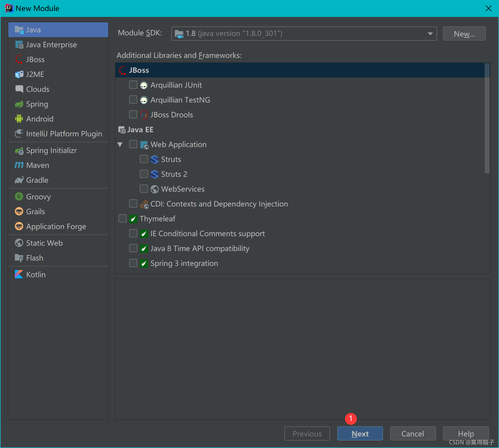Image resolution: width=499 pixels, height=448 pixels.
Task: Select the JBoss frameworks group header
Action: tap(300, 70)
